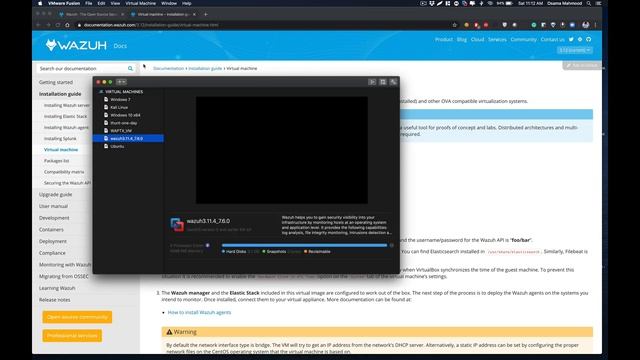Open Wazuh Twitter icon

571,40
